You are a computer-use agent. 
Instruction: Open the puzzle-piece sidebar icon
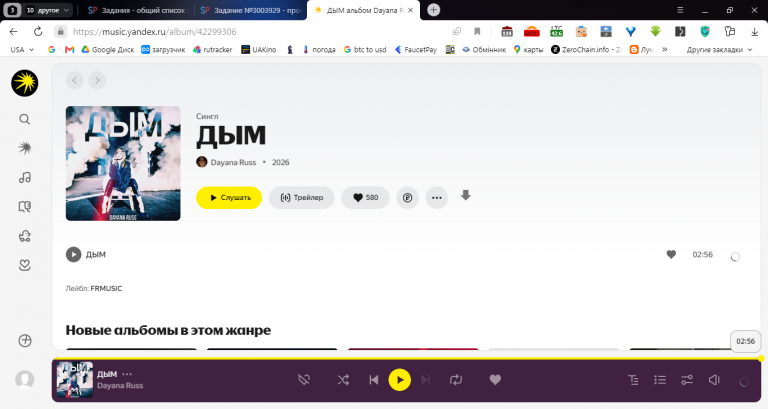[24, 236]
